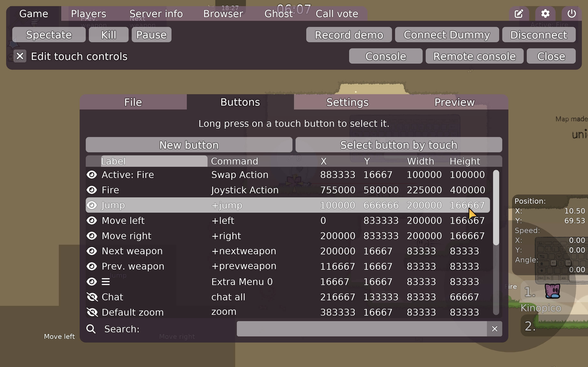Click the power-off icon top right
588x367 pixels.
tap(571, 14)
